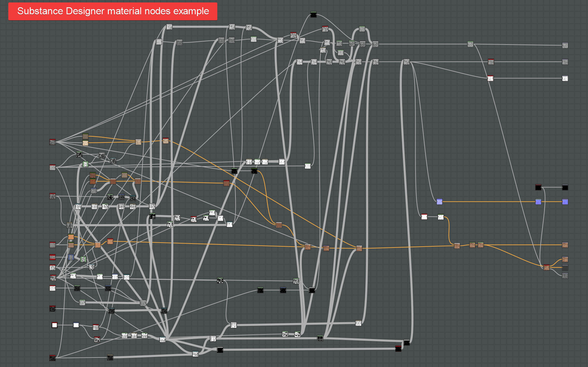
Task: Select the orange uniform color node
Action: (71, 237)
